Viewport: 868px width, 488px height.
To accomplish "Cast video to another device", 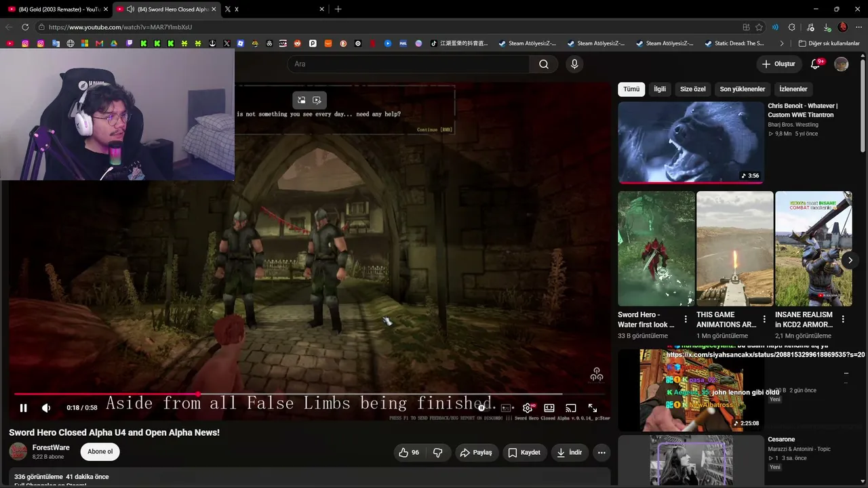I will coord(571,408).
